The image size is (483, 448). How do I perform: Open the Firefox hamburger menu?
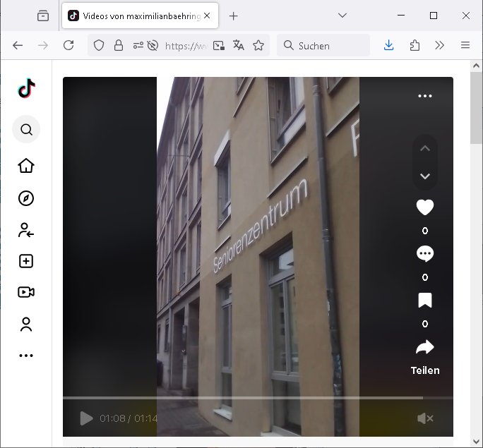pos(465,46)
